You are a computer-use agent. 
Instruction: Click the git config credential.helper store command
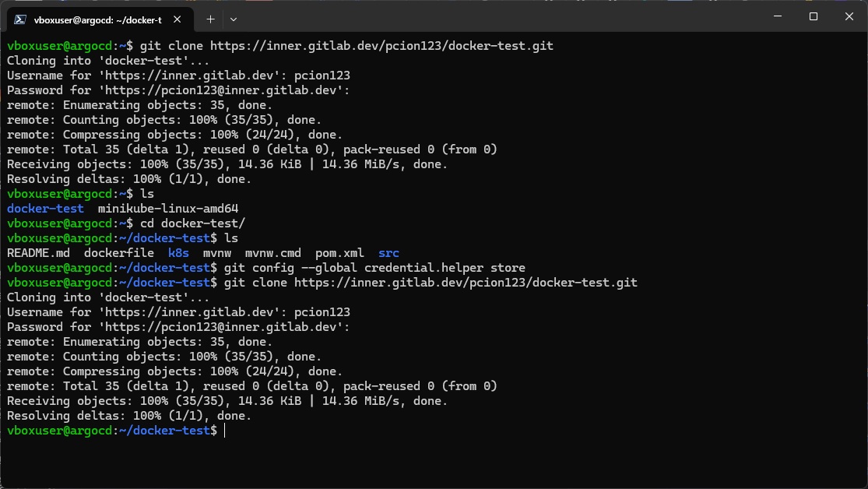pos(374,268)
